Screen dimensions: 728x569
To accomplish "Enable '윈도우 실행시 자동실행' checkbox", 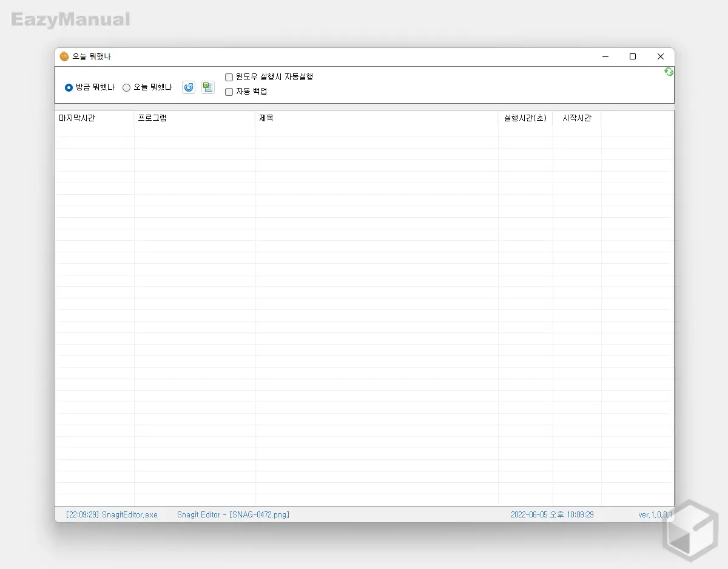I will [229, 77].
